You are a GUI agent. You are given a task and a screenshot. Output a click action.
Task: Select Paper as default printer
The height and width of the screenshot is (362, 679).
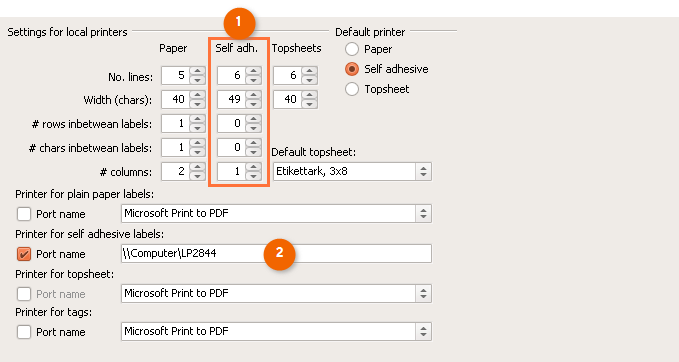point(352,49)
